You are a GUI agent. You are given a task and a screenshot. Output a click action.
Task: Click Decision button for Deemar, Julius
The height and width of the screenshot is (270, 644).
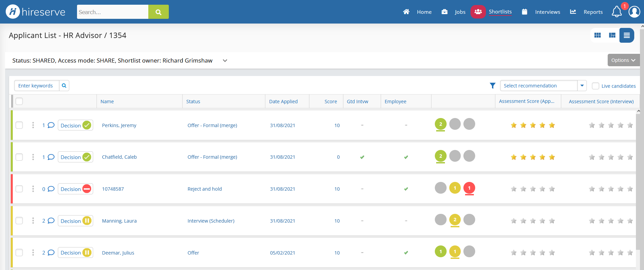point(75,253)
